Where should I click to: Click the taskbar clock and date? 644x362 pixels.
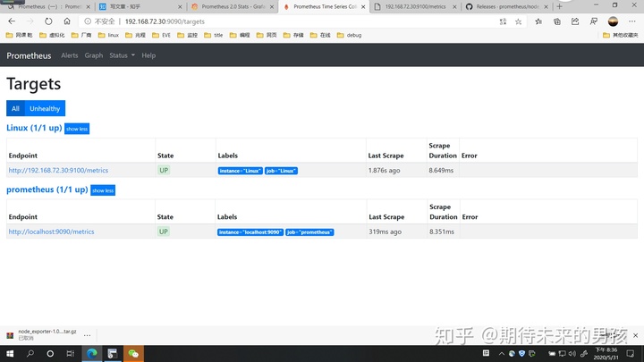pos(606,353)
